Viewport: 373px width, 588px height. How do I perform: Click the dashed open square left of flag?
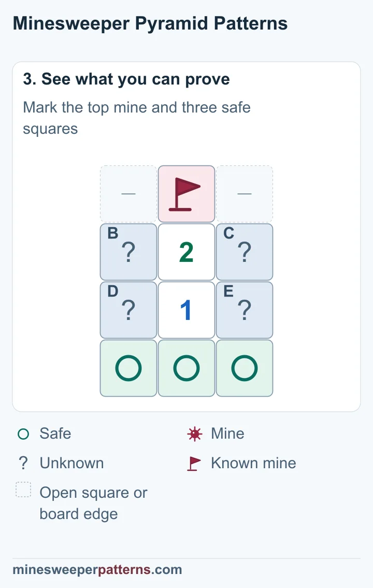[x=128, y=194]
